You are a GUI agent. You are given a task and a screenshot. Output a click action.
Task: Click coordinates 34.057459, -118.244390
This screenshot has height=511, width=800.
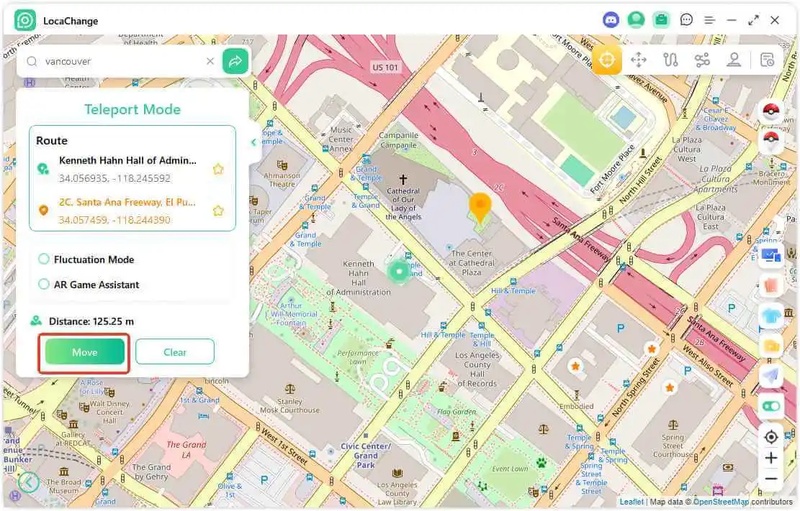[114, 220]
